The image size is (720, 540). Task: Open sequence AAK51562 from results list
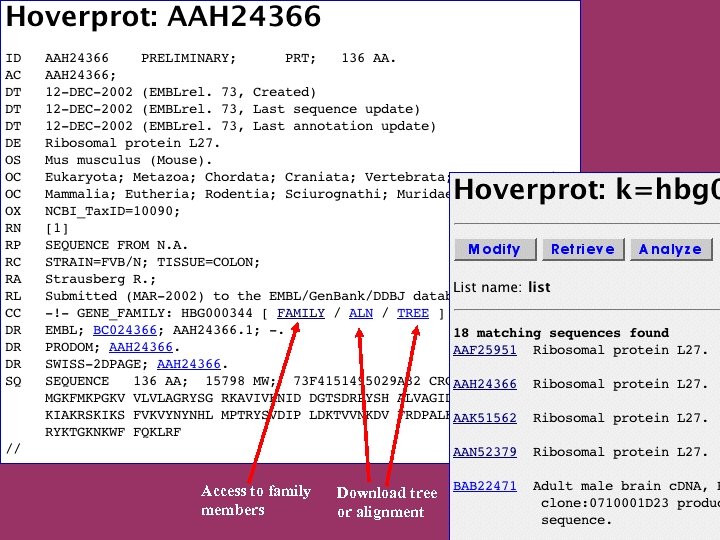484,418
